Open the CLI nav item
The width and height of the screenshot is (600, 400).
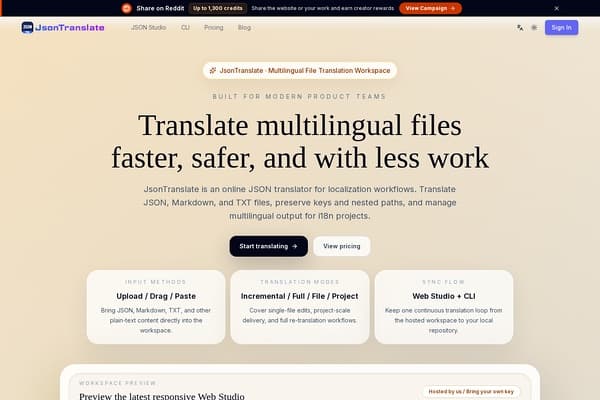[x=185, y=28]
